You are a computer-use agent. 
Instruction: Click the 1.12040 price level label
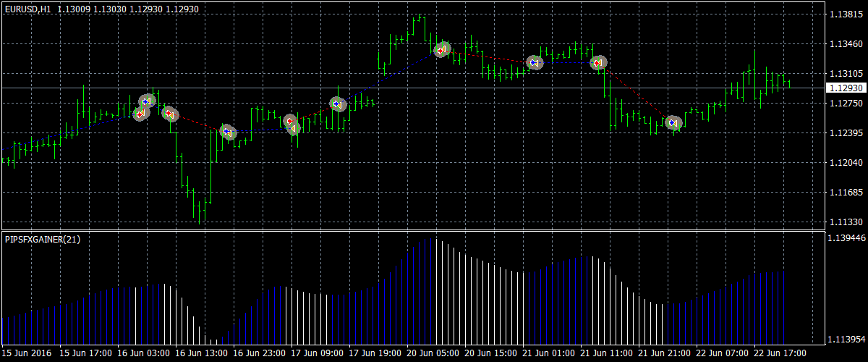tap(846, 163)
